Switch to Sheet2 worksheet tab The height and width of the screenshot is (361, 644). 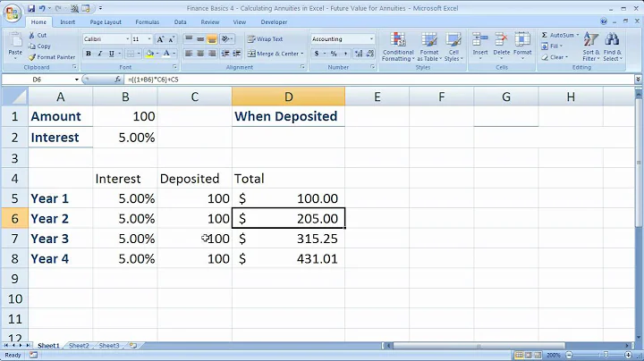[x=79, y=346]
